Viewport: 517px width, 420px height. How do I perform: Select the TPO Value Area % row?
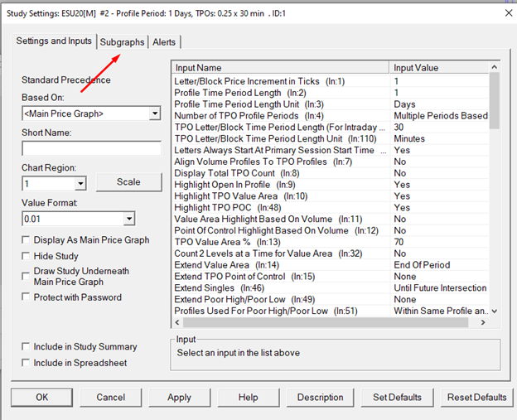(278, 242)
